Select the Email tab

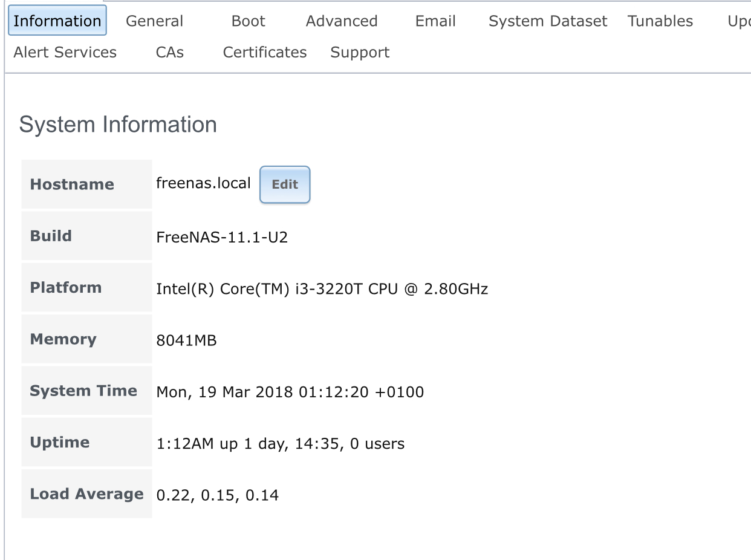point(435,21)
